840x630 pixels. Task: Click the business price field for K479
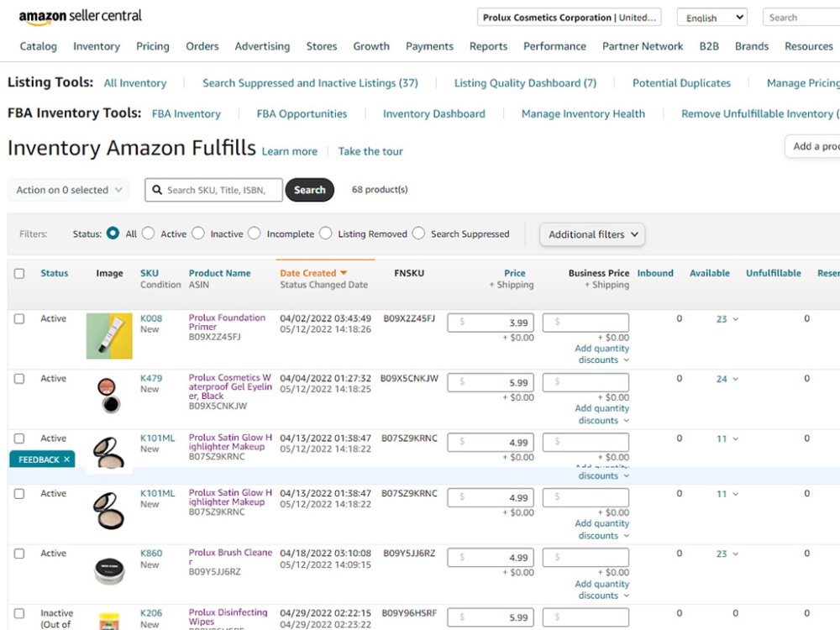click(x=585, y=382)
